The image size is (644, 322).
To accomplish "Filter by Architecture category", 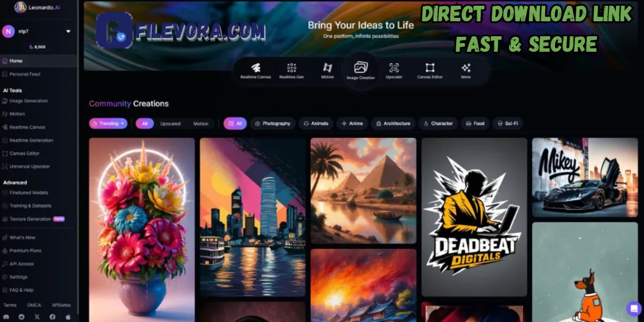I will coord(393,124).
